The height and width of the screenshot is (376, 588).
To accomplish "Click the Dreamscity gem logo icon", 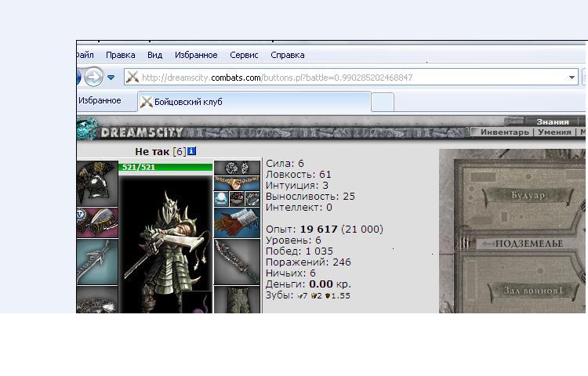I will click(87, 129).
